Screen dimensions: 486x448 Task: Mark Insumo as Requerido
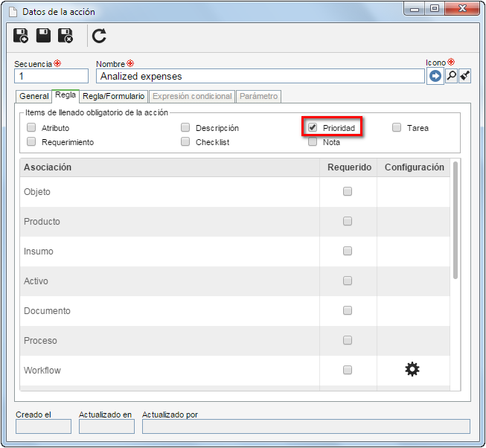point(348,251)
